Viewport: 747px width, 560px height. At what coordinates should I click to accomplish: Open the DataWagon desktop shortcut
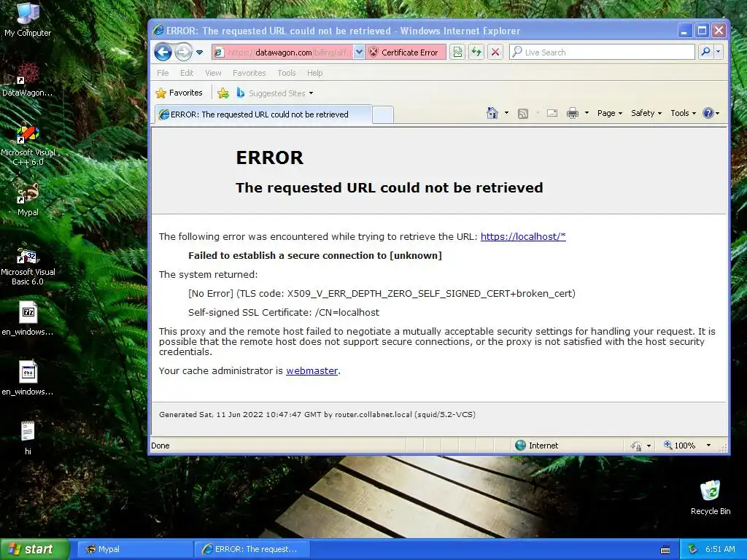28,79
